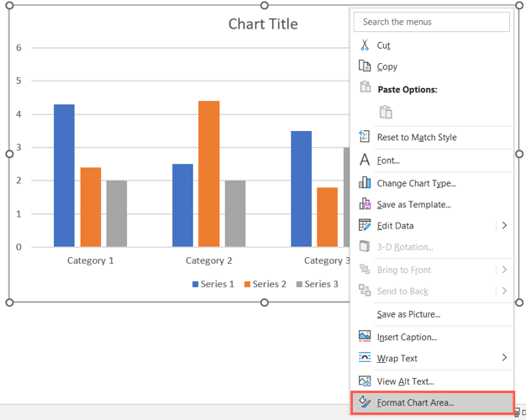Click the blue bar in Category 1
The width and height of the screenshot is (526, 420).
pyautogui.click(x=64, y=175)
